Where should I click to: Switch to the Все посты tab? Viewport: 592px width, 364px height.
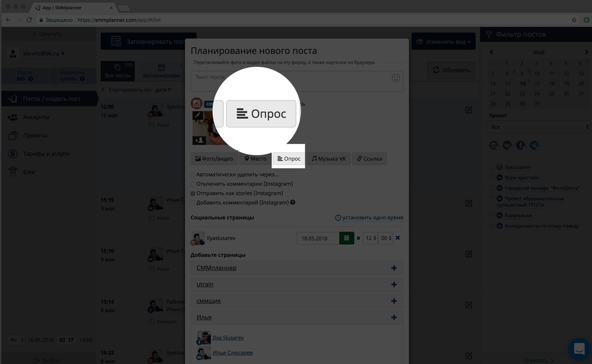118,71
